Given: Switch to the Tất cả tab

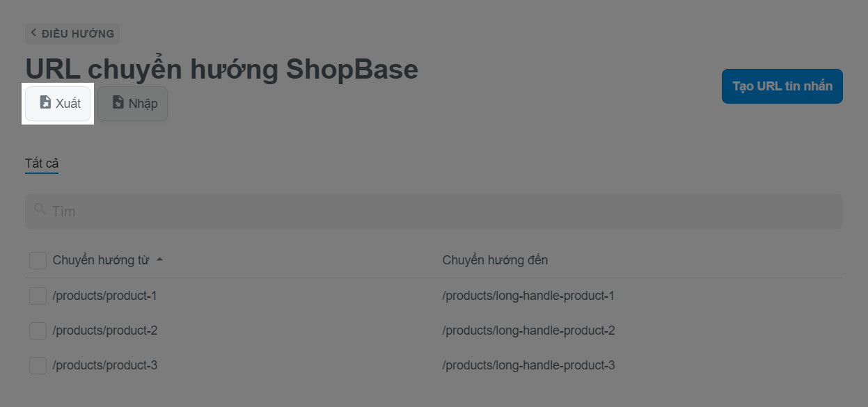Looking at the screenshot, I should 42,163.
